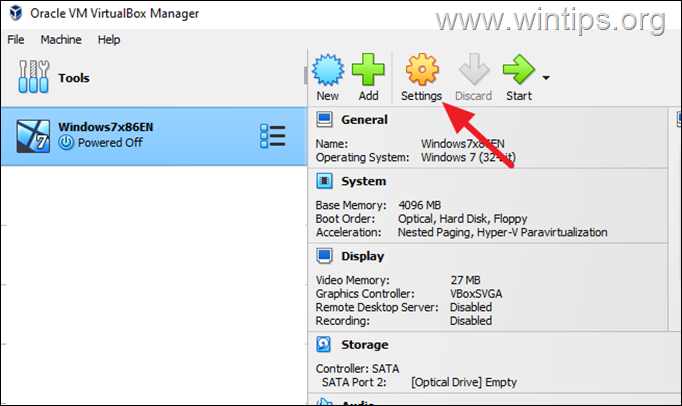Click the Storage disk icon

[324, 344]
